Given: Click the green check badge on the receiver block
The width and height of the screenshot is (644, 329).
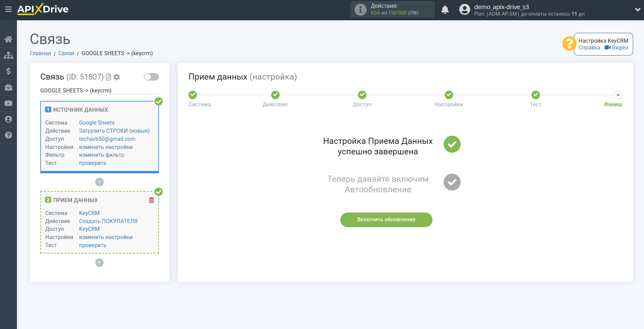Looking at the screenshot, I should click(159, 192).
